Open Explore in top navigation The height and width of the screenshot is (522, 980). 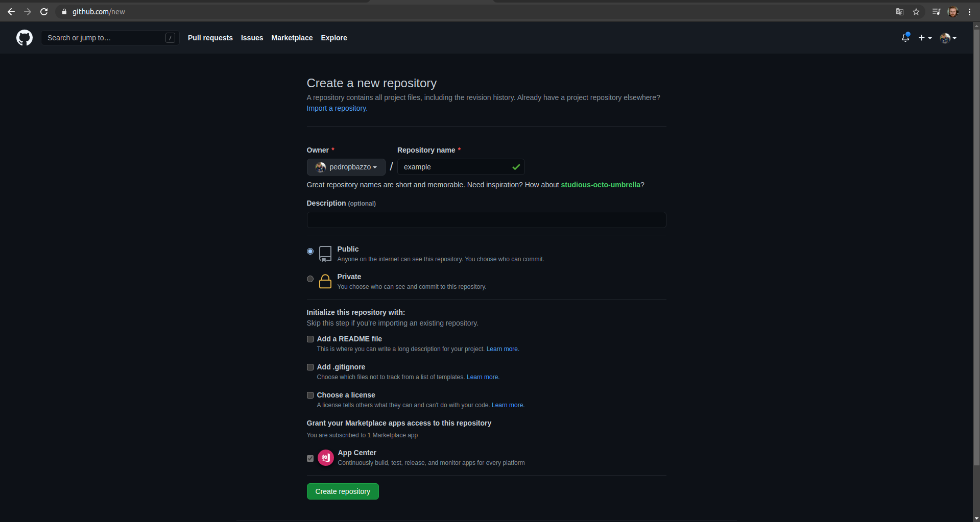pos(334,38)
